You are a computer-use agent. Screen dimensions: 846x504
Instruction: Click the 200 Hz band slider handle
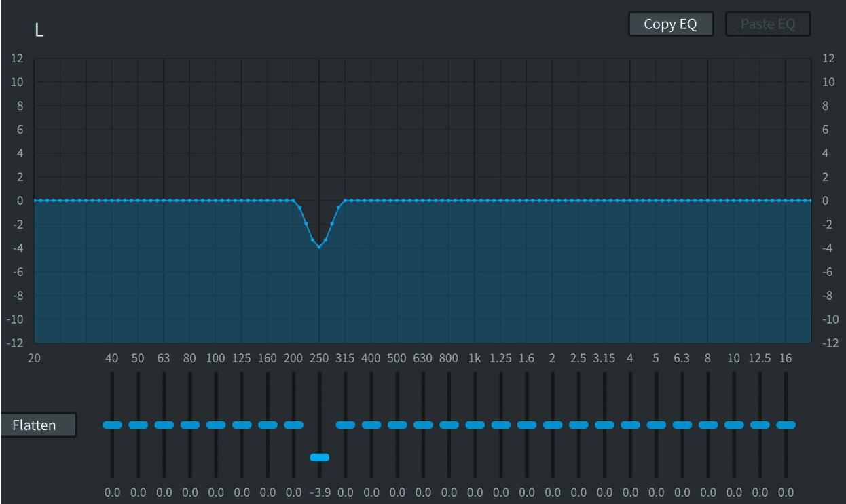[293, 425]
